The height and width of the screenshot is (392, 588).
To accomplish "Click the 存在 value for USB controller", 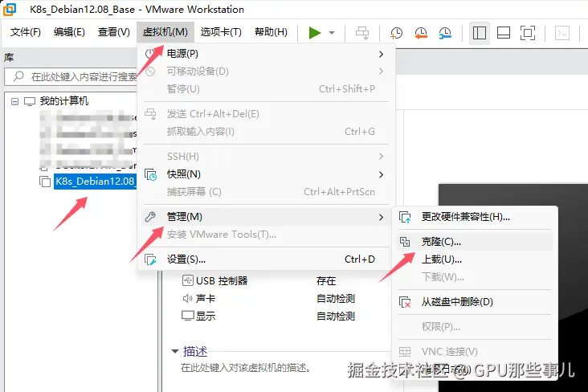I will point(326,280).
